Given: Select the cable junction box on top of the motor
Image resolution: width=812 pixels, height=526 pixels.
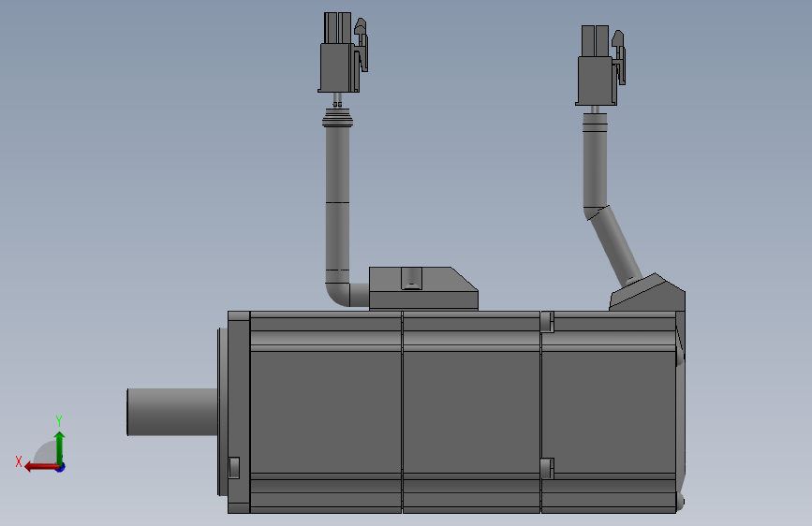Looking at the screenshot, I should coord(423,289).
